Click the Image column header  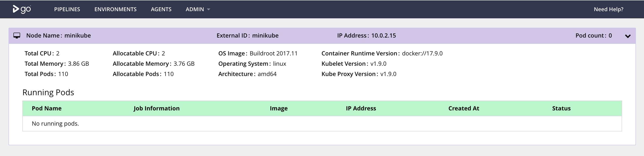279,108
